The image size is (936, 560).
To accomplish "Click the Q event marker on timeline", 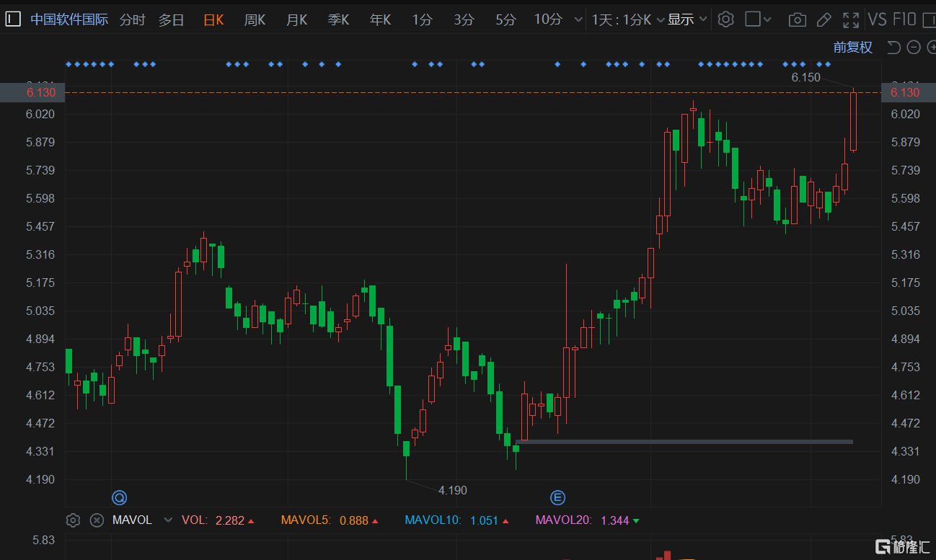I will [x=119, y=497].
